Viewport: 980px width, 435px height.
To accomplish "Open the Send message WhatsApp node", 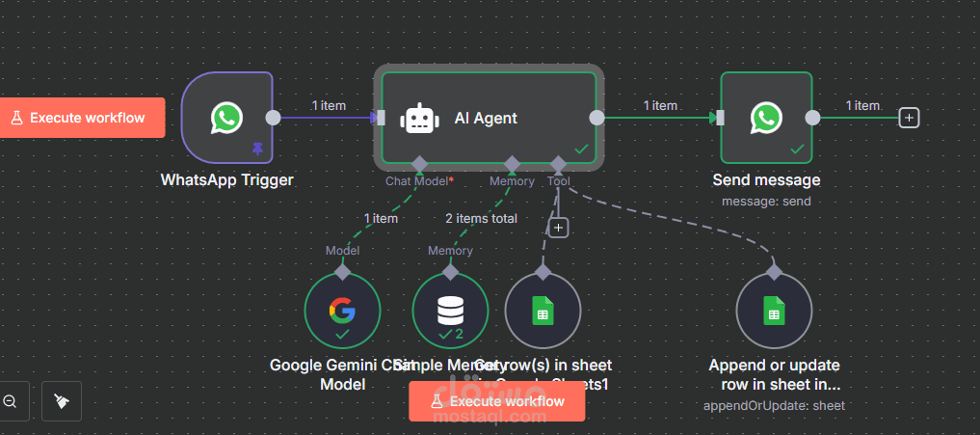I will [766, 118].
